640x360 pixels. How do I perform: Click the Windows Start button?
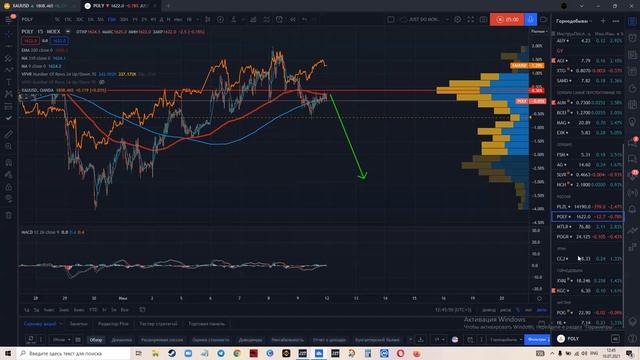coord(8,353)
